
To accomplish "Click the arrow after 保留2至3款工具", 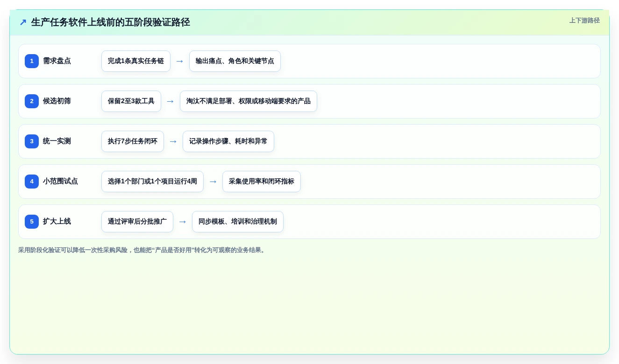I will click(x=171, y=101).
